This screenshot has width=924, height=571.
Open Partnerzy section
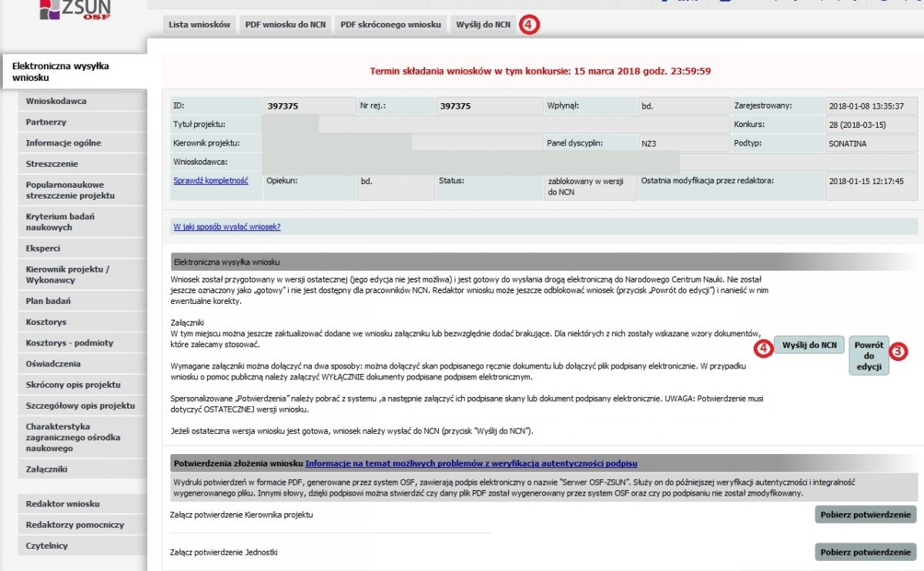tap(82, 122)
